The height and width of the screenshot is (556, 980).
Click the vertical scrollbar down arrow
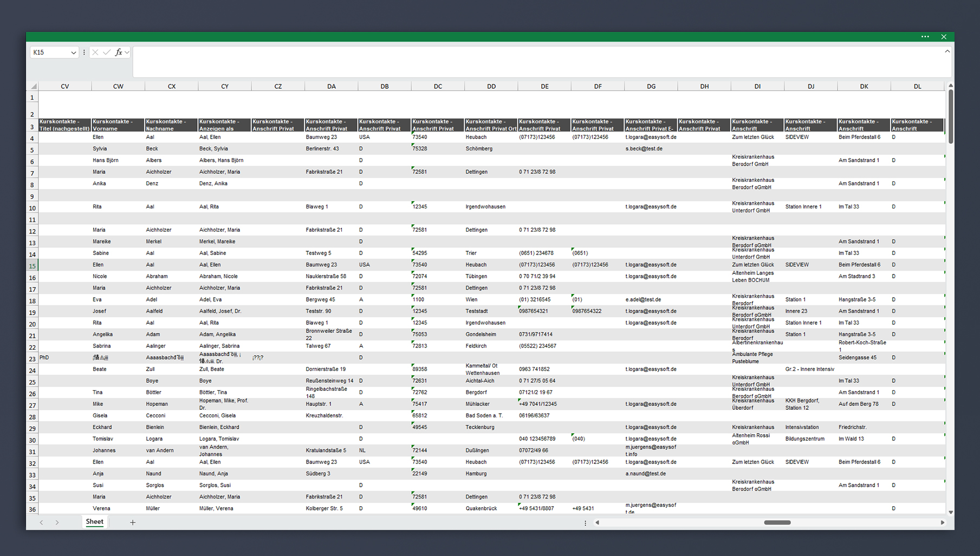951,512
